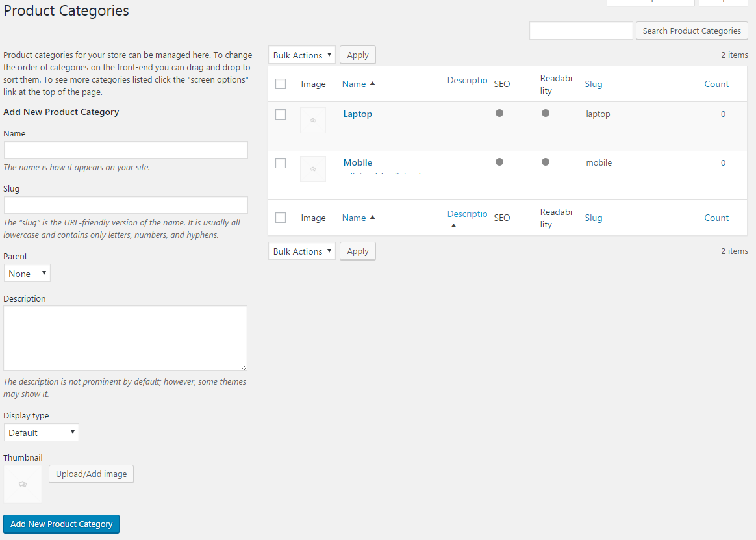Click the top Apply button

(x=358, y=55)
